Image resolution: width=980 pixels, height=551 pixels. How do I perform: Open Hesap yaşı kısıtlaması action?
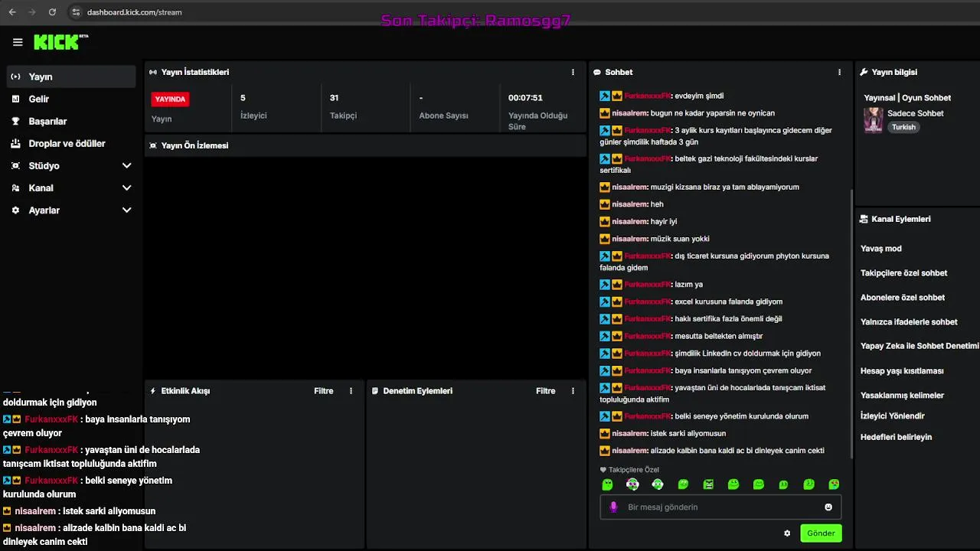coord(902,370)
